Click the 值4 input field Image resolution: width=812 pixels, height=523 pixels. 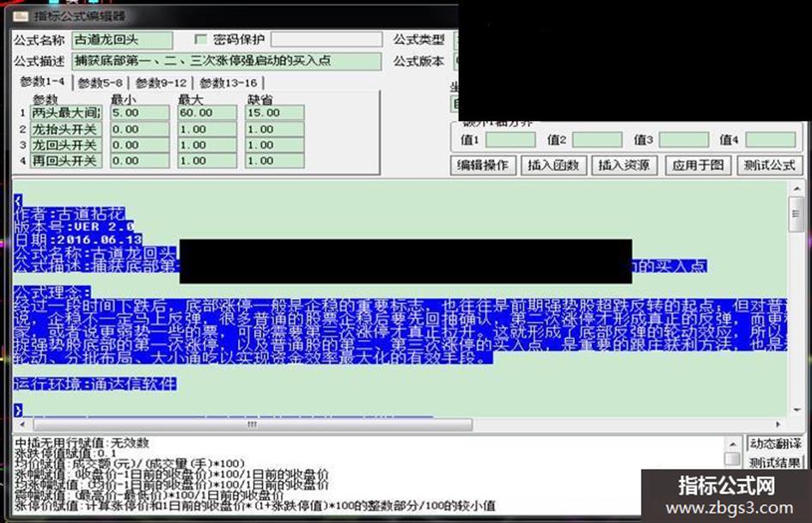(x=771, y=139)
